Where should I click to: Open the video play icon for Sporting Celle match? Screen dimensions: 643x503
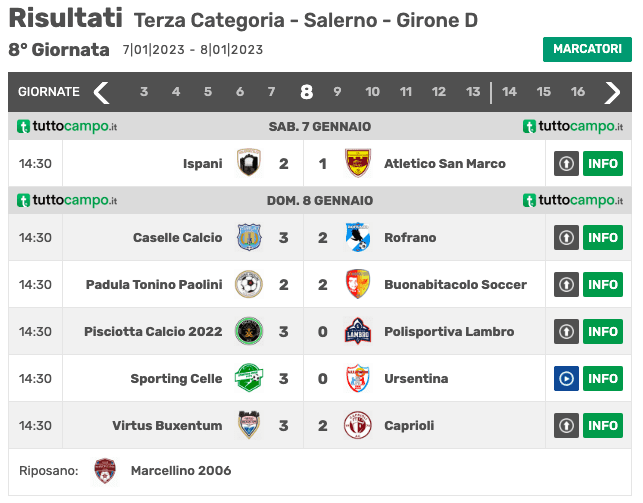coord(566,378)
